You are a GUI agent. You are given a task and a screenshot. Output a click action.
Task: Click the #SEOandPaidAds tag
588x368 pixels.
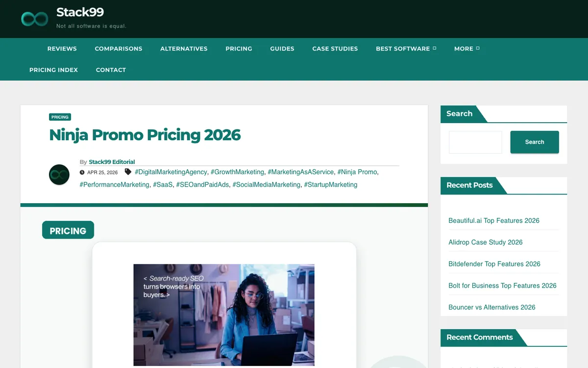point(202,184)
